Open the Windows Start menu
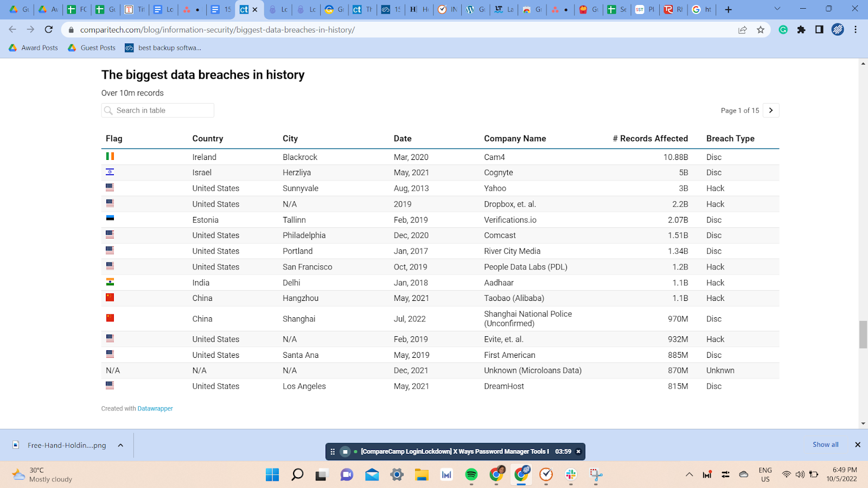 [x=272, y=475]
